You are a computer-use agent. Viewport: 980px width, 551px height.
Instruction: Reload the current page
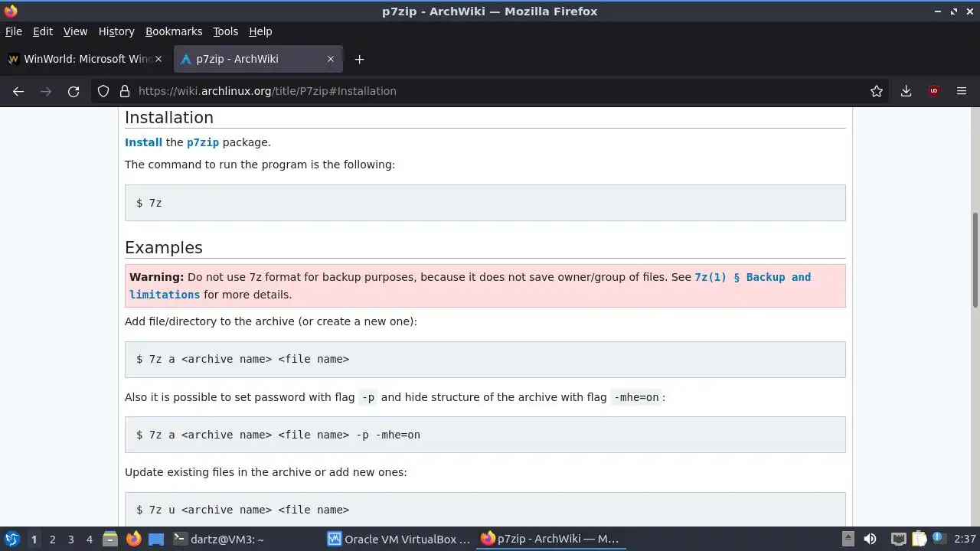pos(73,91)
